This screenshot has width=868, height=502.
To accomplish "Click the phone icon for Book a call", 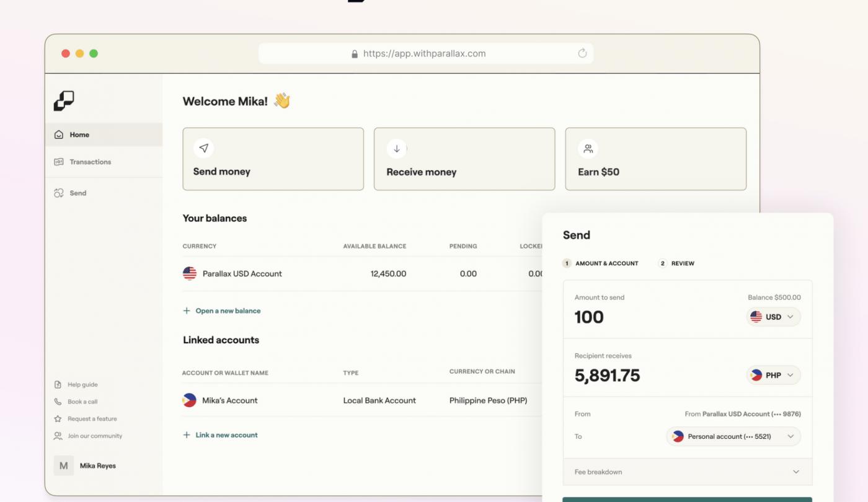I will pos(58,402).
